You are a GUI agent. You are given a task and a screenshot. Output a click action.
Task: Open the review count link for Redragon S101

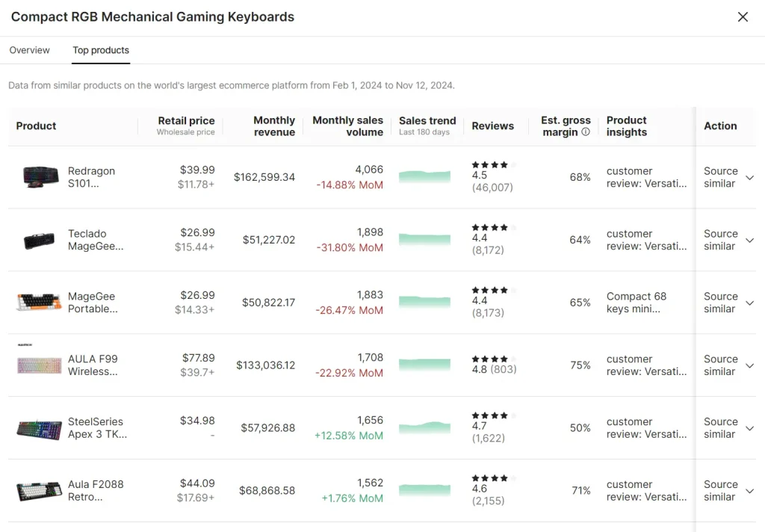coord(493,188)
